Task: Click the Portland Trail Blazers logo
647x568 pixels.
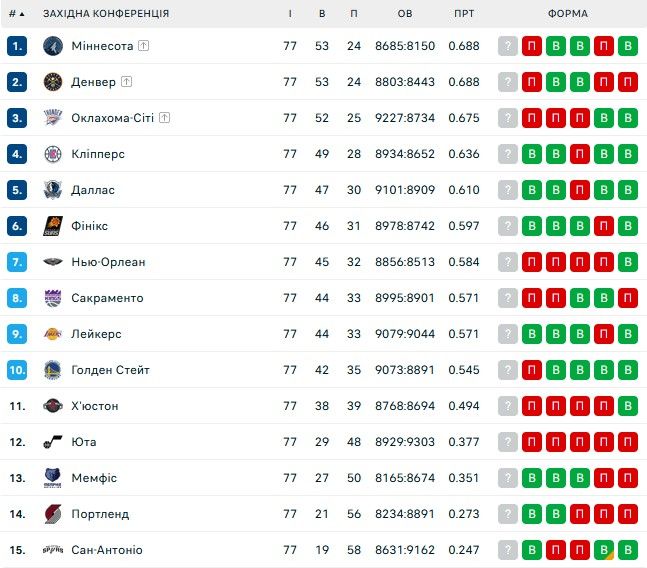Action: [x=53, y=514]
